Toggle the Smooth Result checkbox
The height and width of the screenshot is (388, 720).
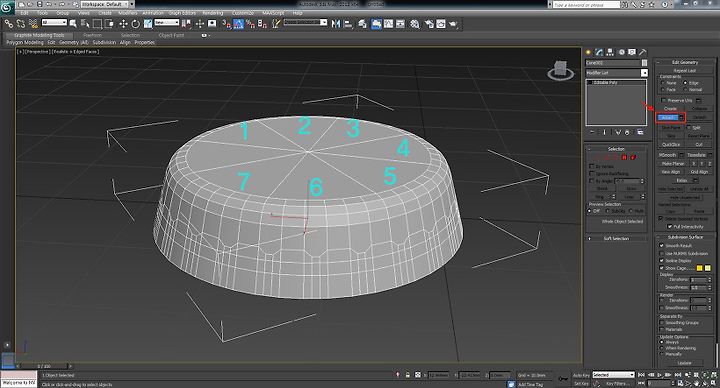point(662,246)
